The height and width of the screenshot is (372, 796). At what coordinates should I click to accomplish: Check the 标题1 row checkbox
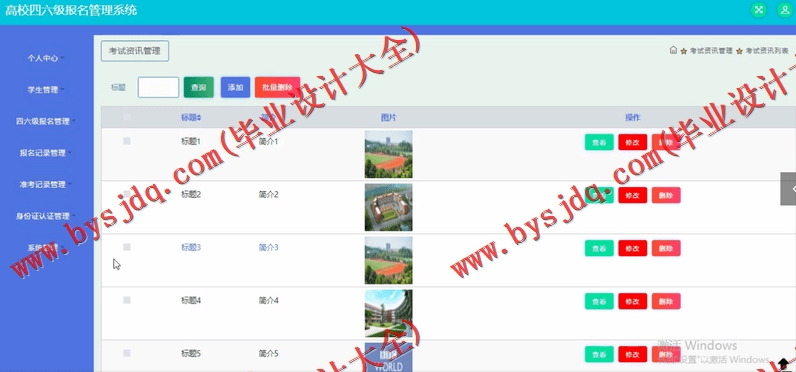click(x=127, y=141)
